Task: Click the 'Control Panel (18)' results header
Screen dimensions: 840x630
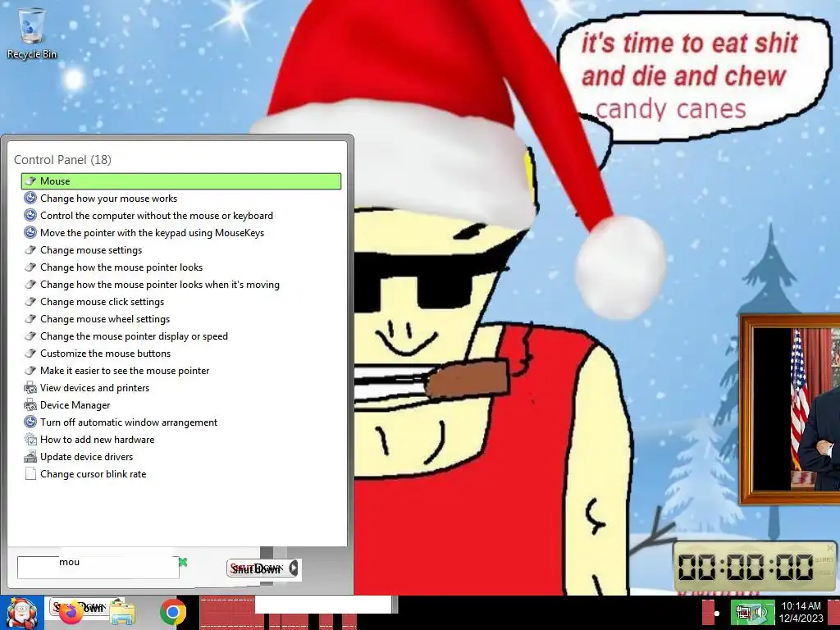Action: pyautogui.click(x=62, y=160)
